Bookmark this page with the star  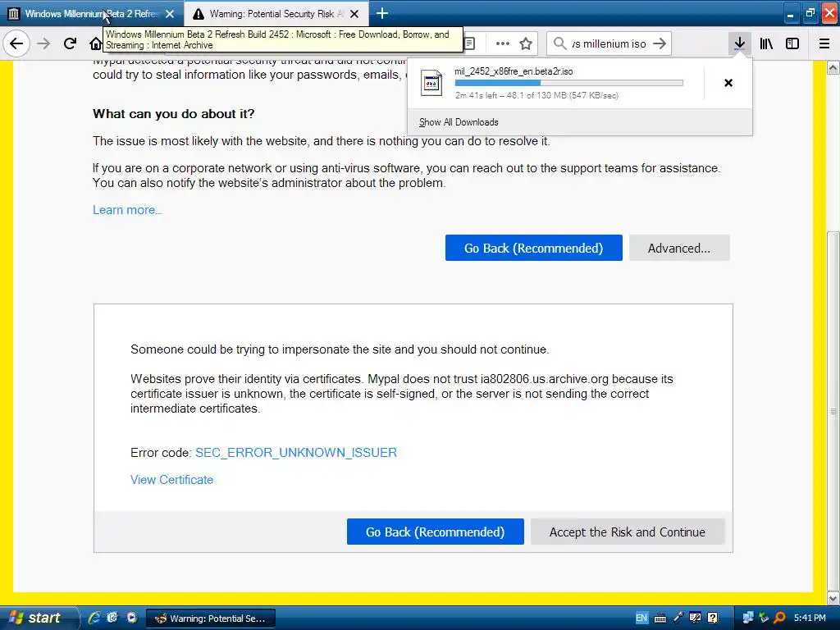(x=526, y=43)
